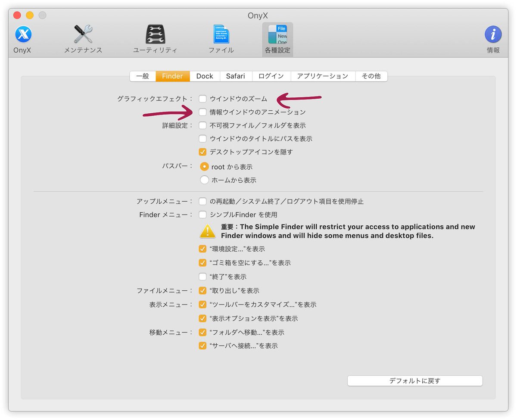Click the 表示メニュー label
This screenshot has height=420, width=517.
(171, 305)
